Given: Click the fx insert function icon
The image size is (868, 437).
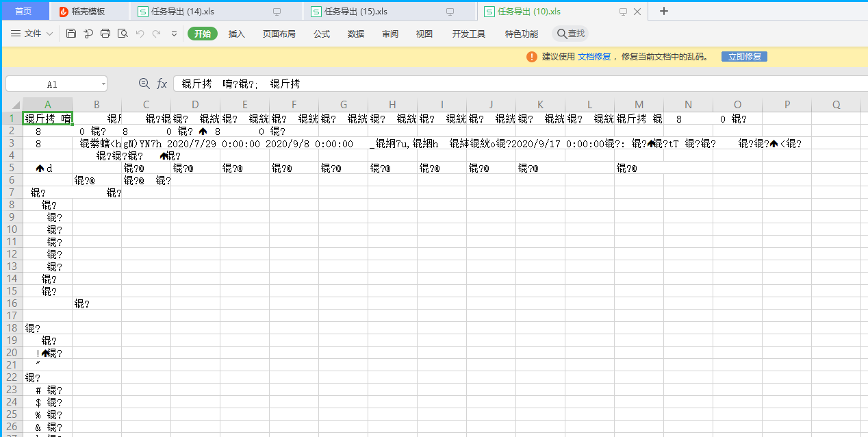Looking at the screenshot, I should (162, 83).
